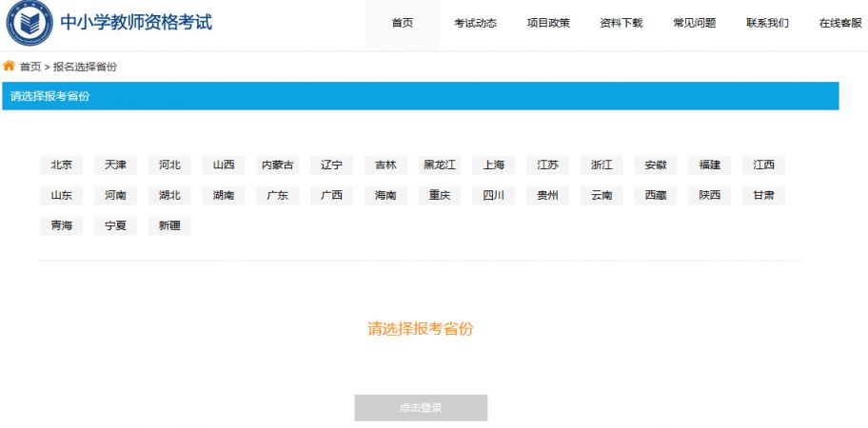Click the orange home icon in breadcrumb

[x=9, y=66]
